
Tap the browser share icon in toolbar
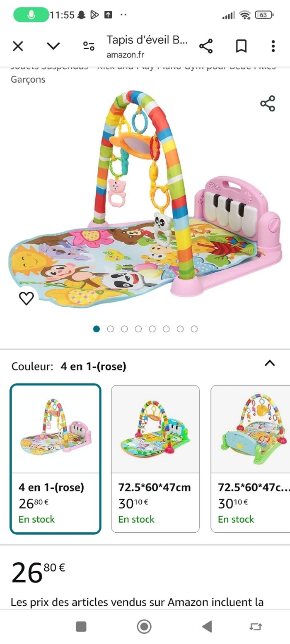(206, 46)
